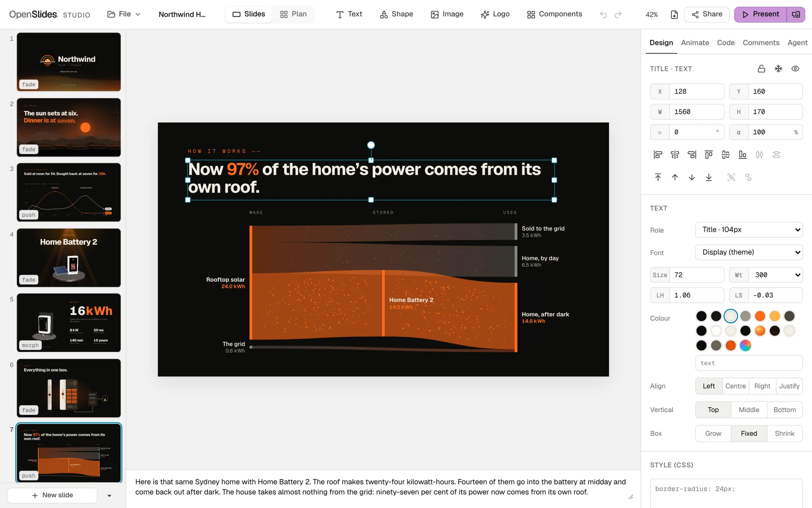Distribute selection vertically
This screenshot has width=812, height=508.
(776, 154)
